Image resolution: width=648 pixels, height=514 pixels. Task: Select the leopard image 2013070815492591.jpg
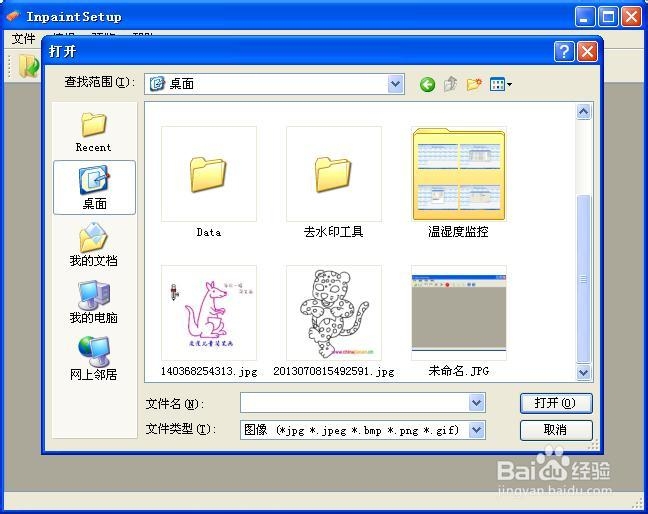[x=334, y=313]
